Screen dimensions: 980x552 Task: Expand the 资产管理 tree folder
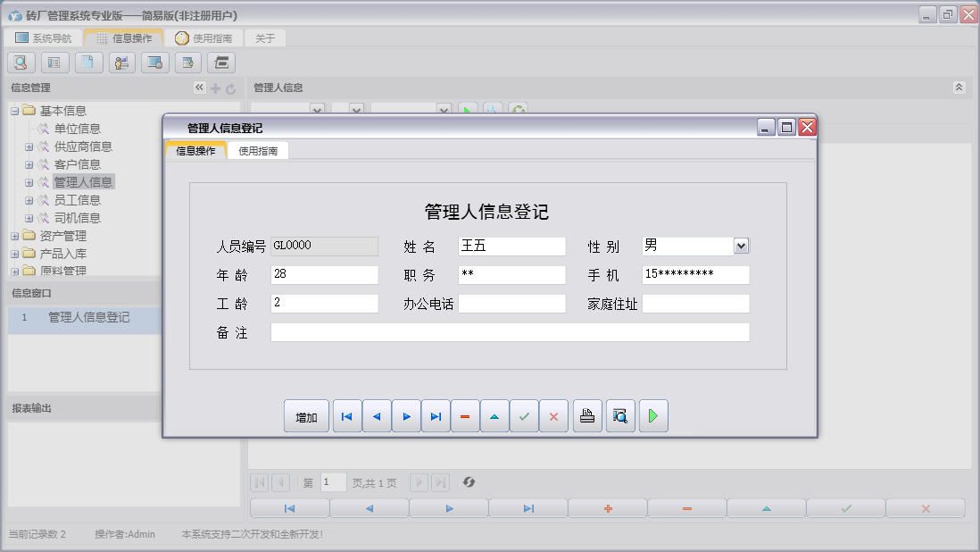coord(12,235)
